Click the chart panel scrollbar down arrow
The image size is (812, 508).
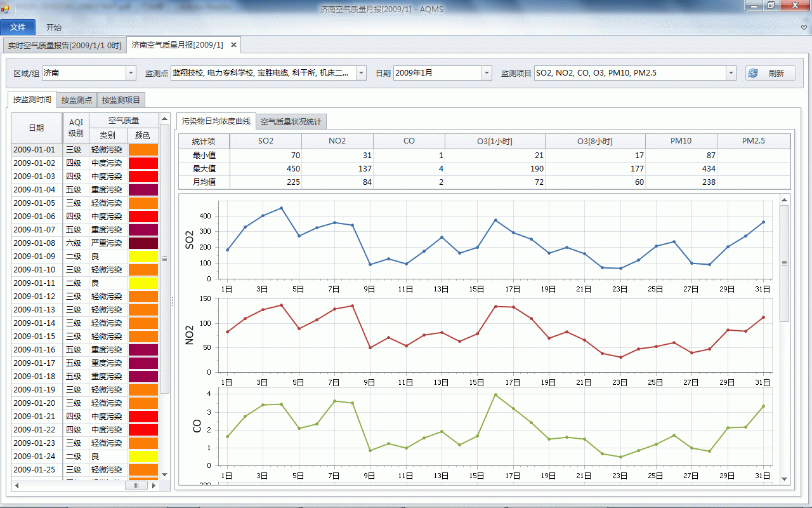tap(784, 479)
